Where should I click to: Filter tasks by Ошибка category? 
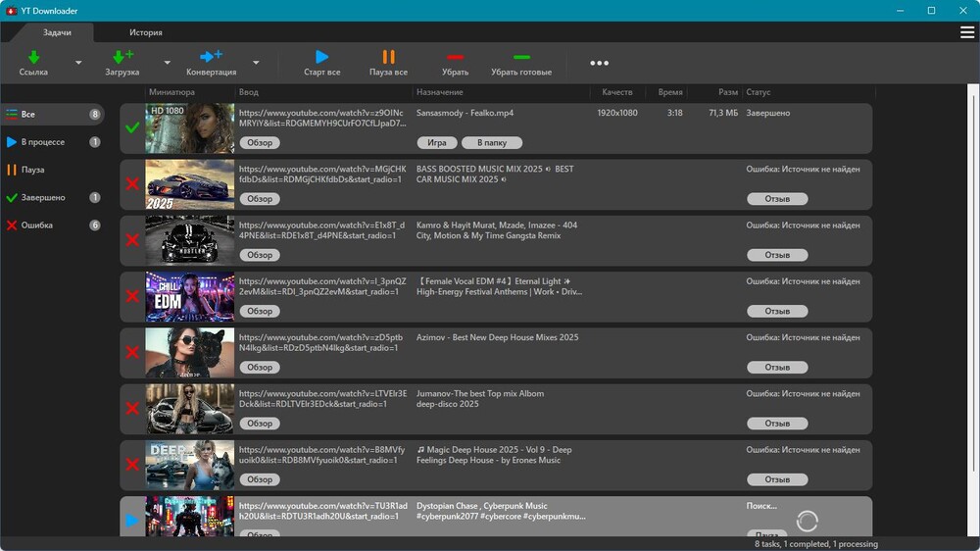click(x=37, y=225)
